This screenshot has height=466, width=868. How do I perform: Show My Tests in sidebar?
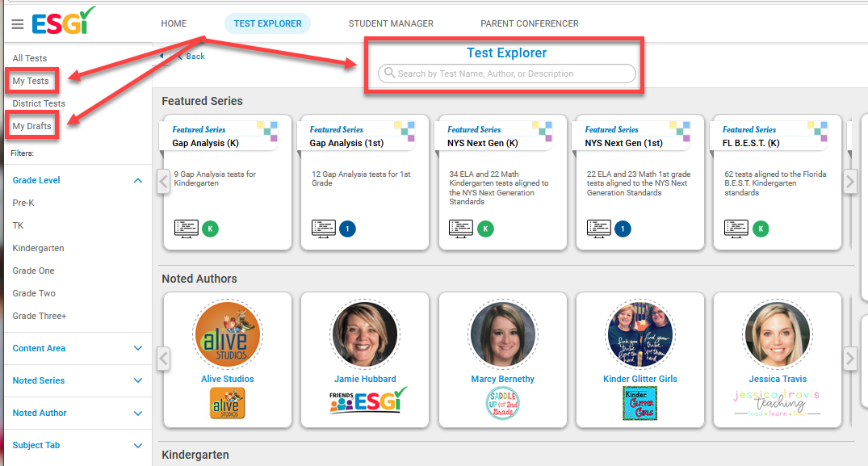pos(31,81)
